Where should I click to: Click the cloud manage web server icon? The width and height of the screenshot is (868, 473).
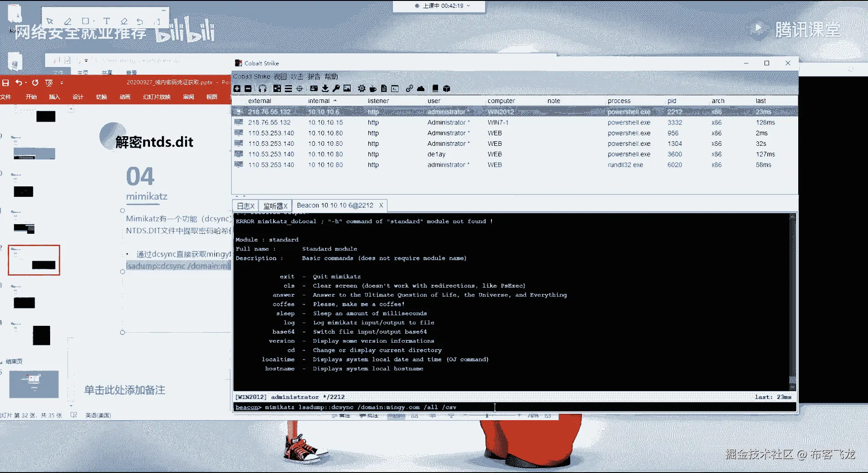click(421, 88)
